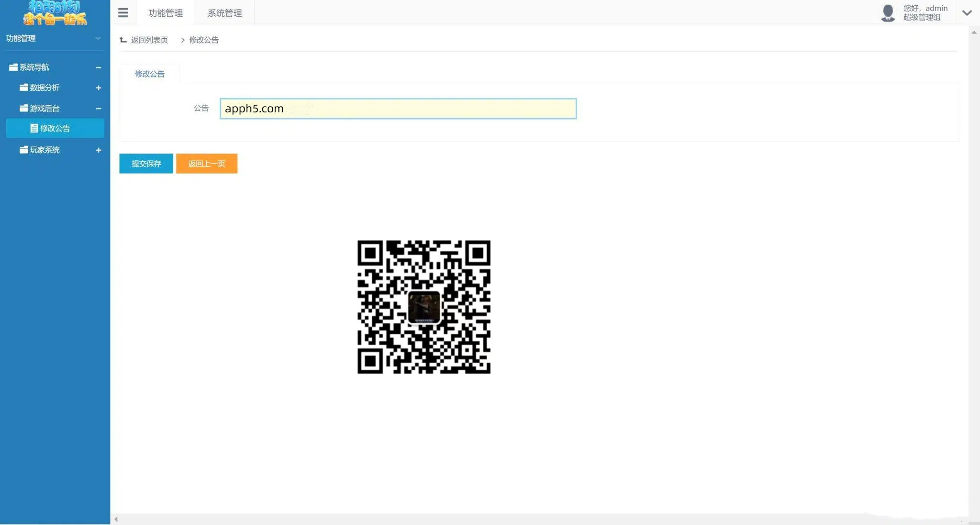
Task: Open the user account dropdown chevron
Action: [967, 13]
